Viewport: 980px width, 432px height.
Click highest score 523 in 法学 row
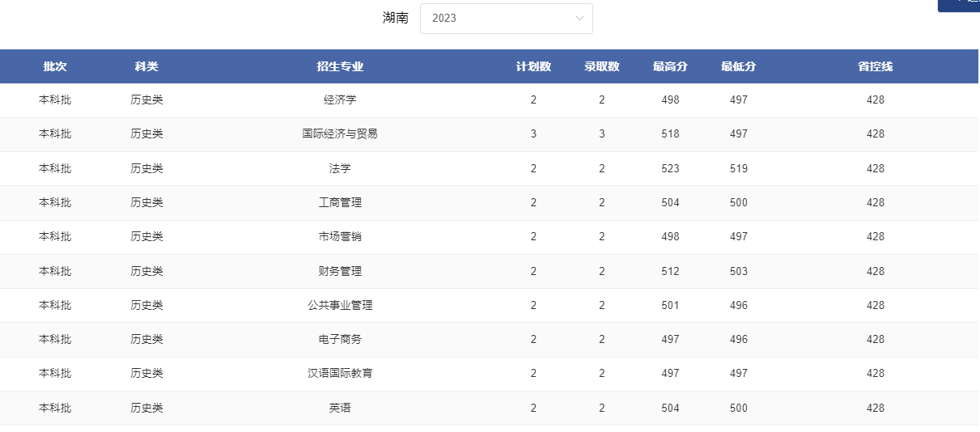coord(670,168)
